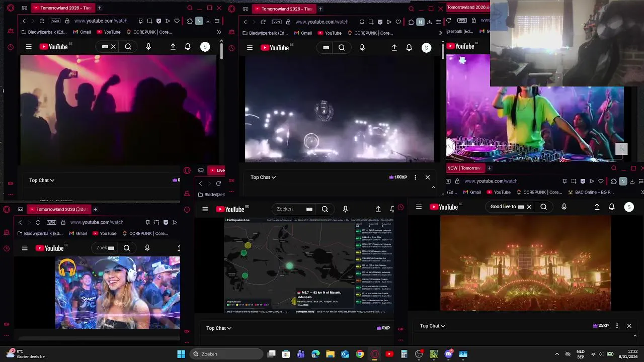Open File Explorer from taskbar

point(331,354)
